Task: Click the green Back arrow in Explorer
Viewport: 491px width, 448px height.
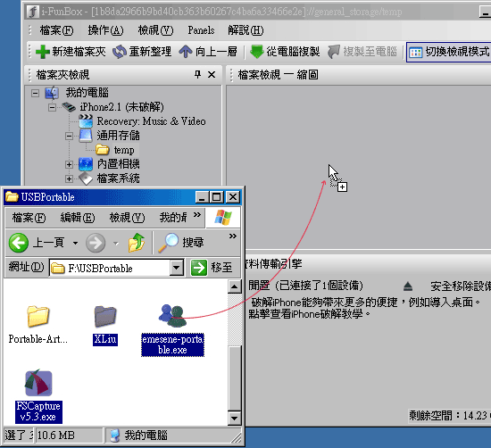Action: 19,243
